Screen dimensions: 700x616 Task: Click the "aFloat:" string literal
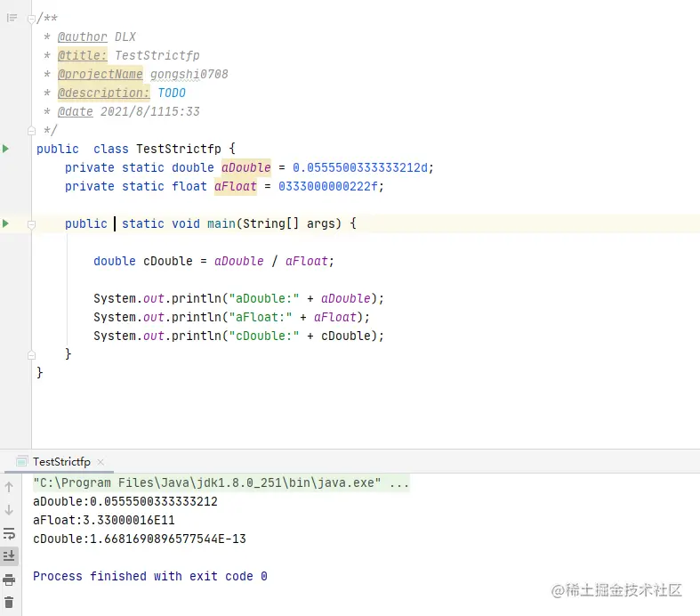(x=261, y=317)
